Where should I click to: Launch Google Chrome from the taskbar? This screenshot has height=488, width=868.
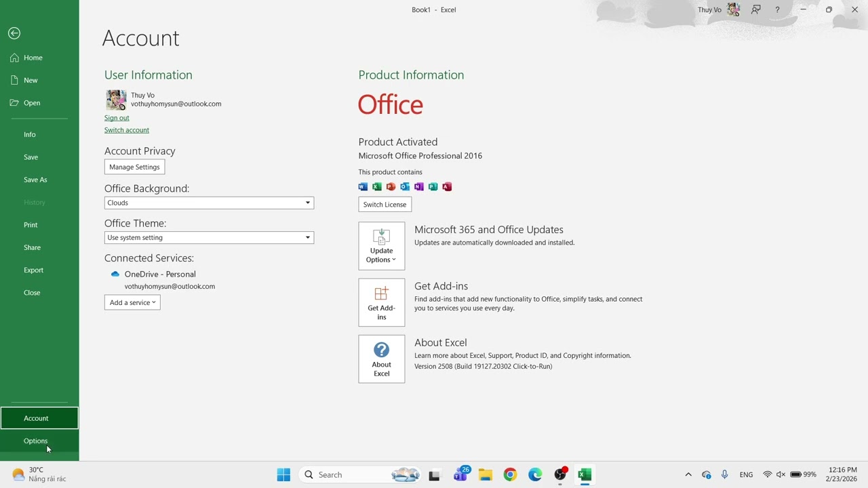coord(510,474)
